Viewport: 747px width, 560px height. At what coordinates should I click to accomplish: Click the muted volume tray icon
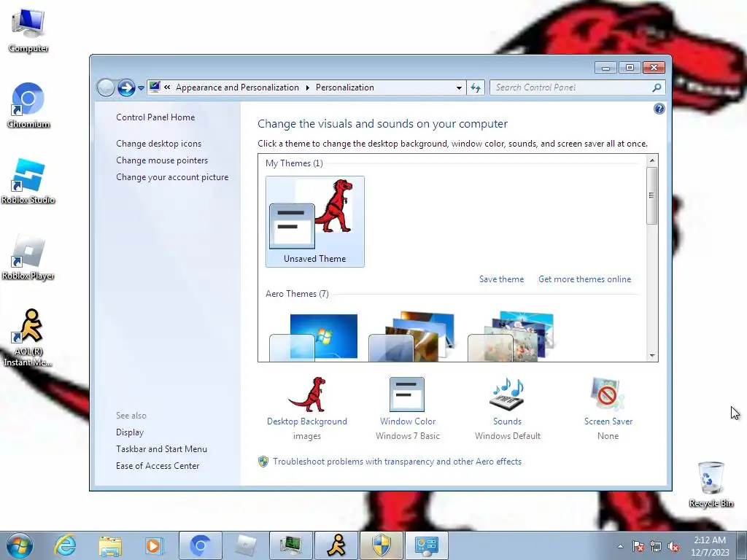673,546
